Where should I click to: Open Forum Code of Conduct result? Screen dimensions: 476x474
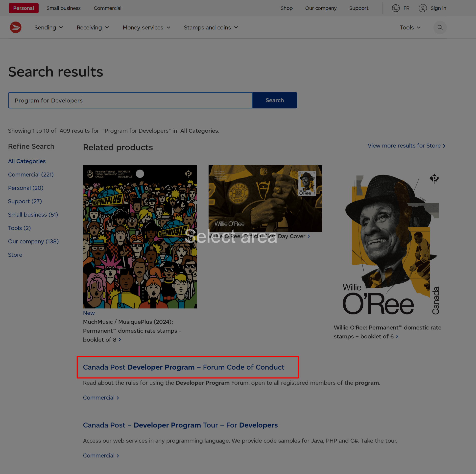click(184, 367)
